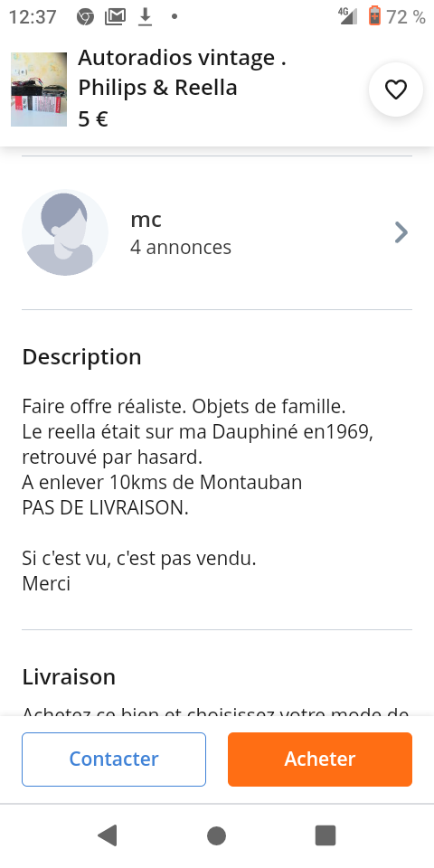Tap the 5 € price label
Viewport: 434px width, 868px height.
click(x=93, y=119)
